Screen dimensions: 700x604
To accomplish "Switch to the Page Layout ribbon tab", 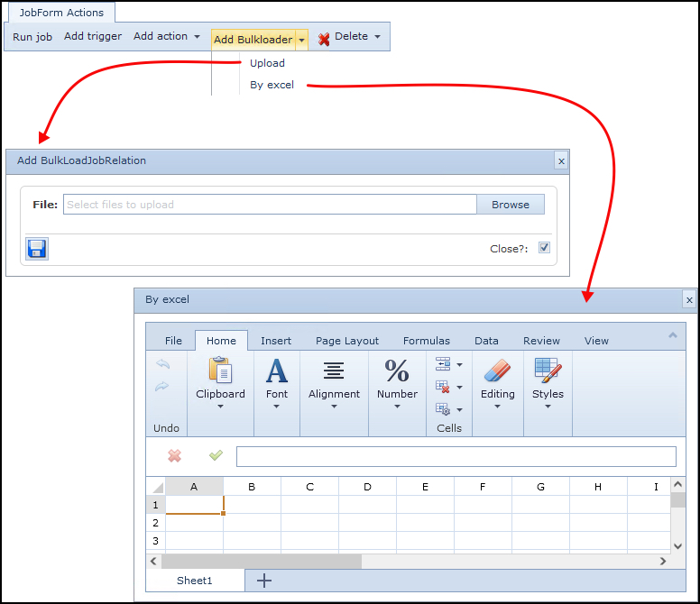I will [347, 341].
